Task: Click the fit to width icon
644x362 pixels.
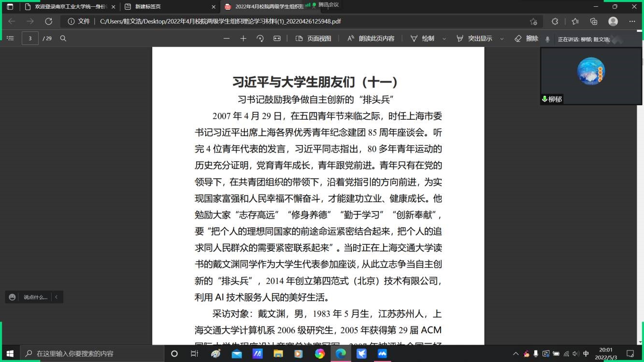Action: click(x=277, y=39)
